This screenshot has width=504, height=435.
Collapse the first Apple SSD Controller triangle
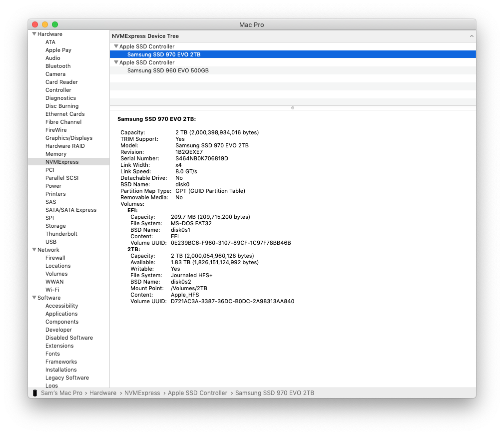tap(116, 46)
